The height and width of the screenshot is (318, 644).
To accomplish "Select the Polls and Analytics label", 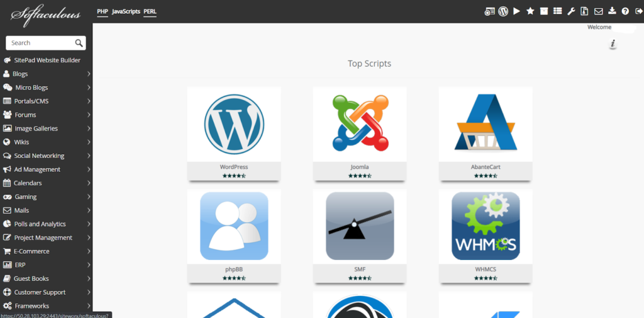I will tap(40, 224).
